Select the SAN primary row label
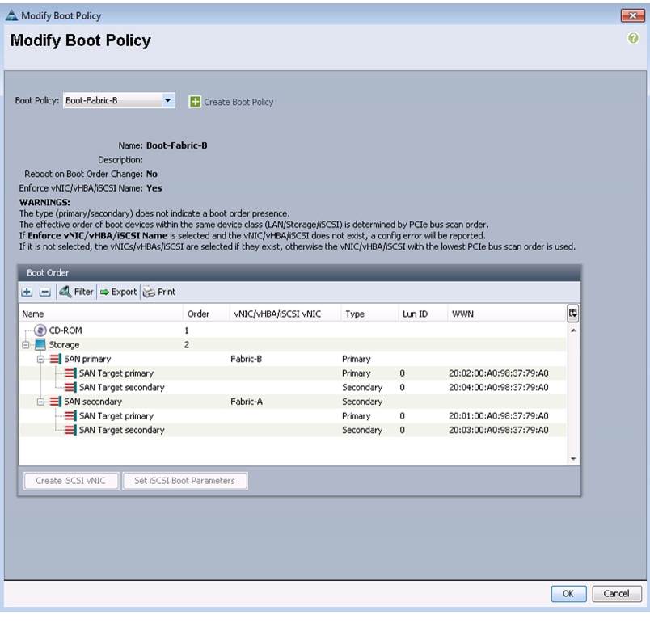This screenshot has width=650, height=644. click(x=87, y=359)
